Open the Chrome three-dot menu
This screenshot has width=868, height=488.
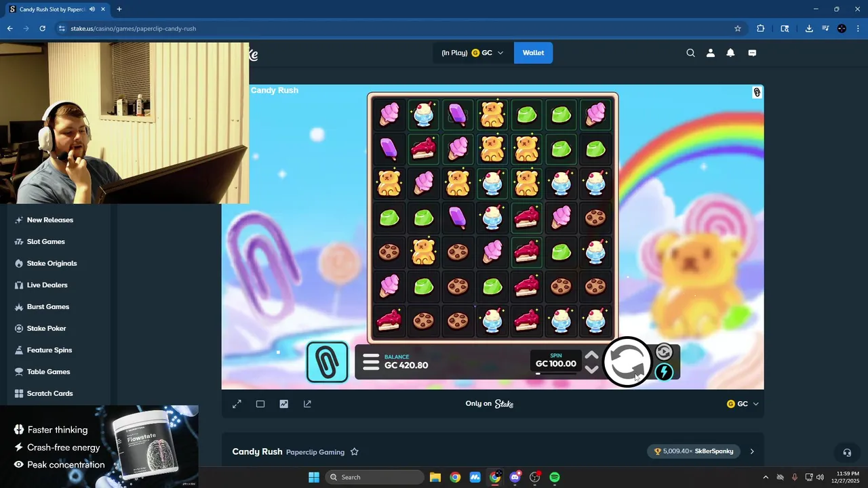pos(858,28)
